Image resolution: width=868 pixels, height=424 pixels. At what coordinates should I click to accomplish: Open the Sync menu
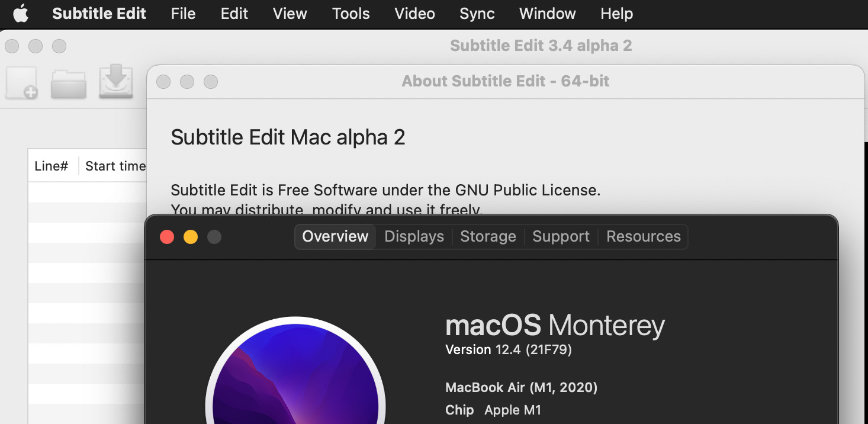[x=477, y=14]
